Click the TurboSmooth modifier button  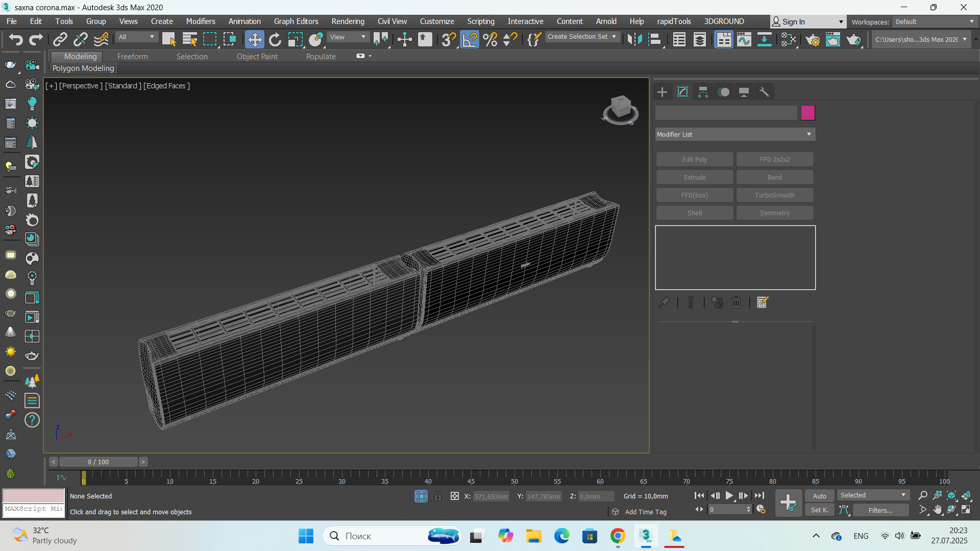pyautogui.click(x=774, y=195)
